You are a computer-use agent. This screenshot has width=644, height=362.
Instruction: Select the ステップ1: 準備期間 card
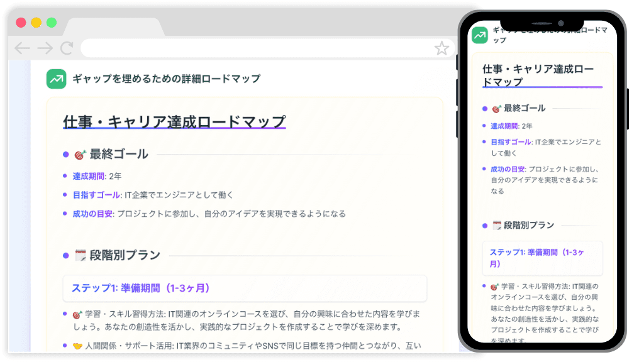(x=244, y=288)
